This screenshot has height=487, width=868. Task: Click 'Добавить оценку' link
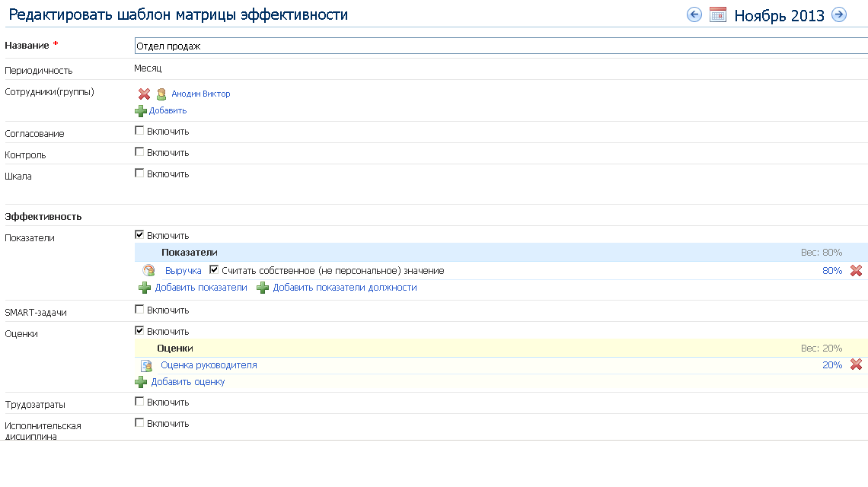click(x=187, y=382)
